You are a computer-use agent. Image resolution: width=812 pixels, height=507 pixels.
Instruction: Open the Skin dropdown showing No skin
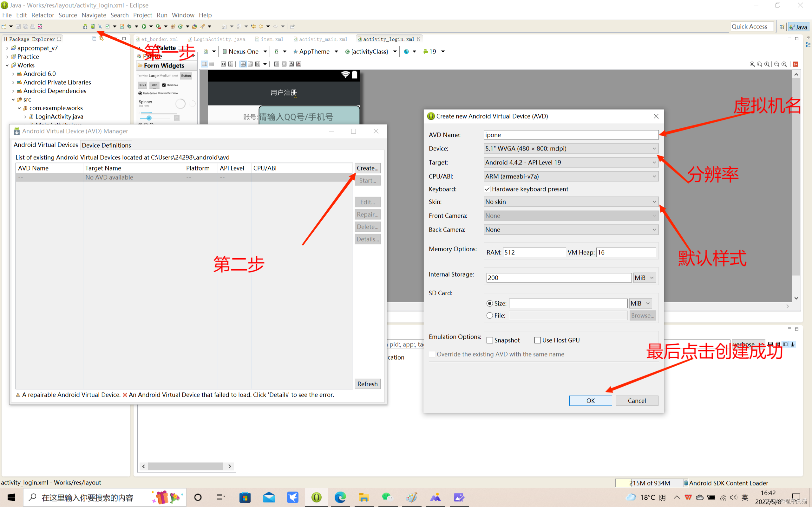pos(570,202)
